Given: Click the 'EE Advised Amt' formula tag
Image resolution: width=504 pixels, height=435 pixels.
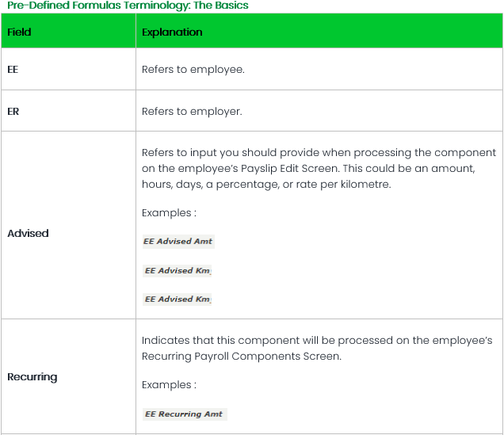Looking at the screenshot, I should pos(178,242).
